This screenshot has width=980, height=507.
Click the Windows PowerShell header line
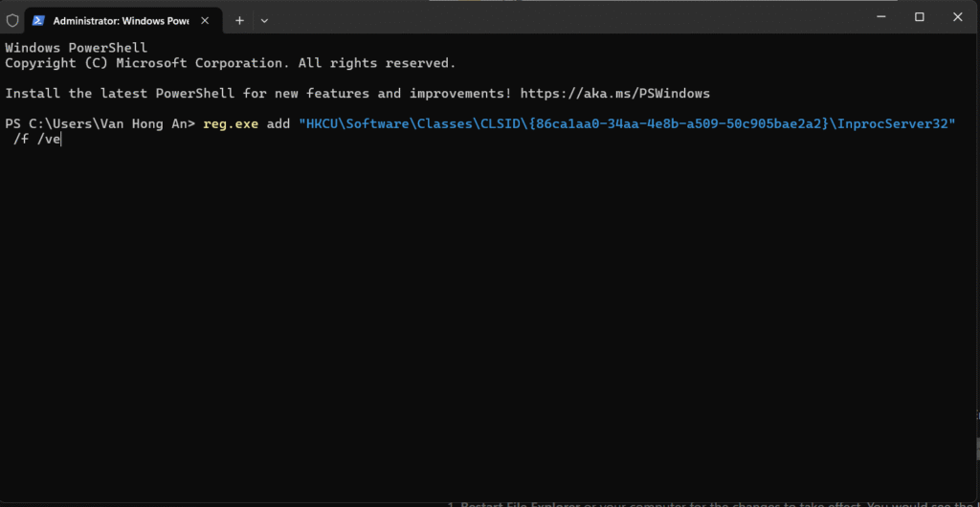pyautogui.click(x=77, y=48)
